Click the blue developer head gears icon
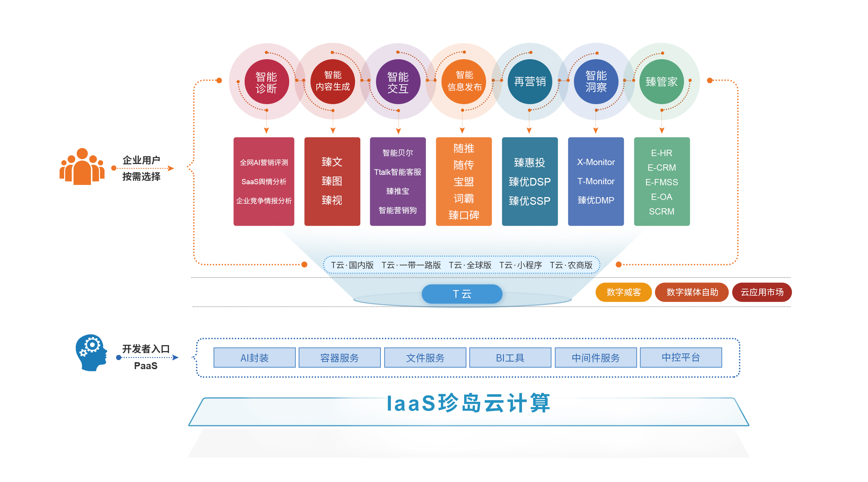The width and height of the screenshot is (868, 482). (91, 353)
